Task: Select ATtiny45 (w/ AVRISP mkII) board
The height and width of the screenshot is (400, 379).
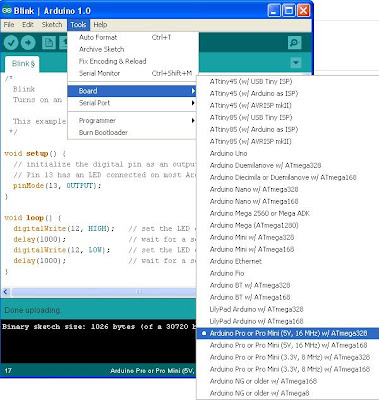Action: pyautogui.click(x=288, y=106)
